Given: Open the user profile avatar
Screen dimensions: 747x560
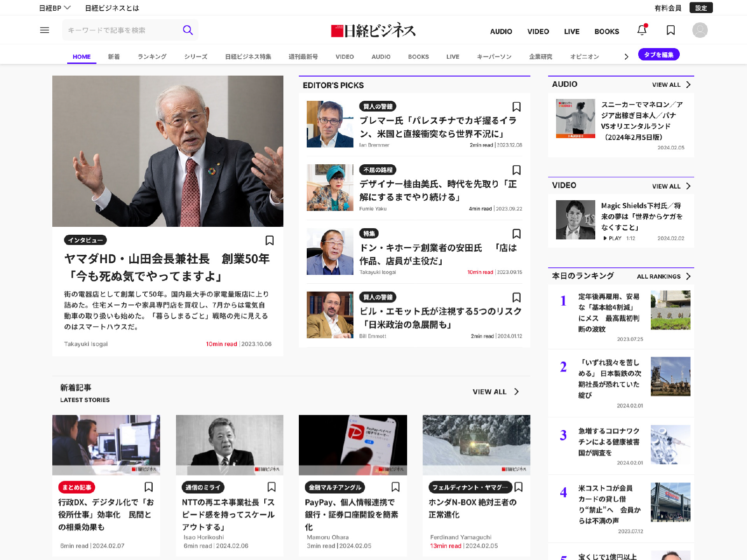Looking at the screenshot, I should [x=700, y=30].
